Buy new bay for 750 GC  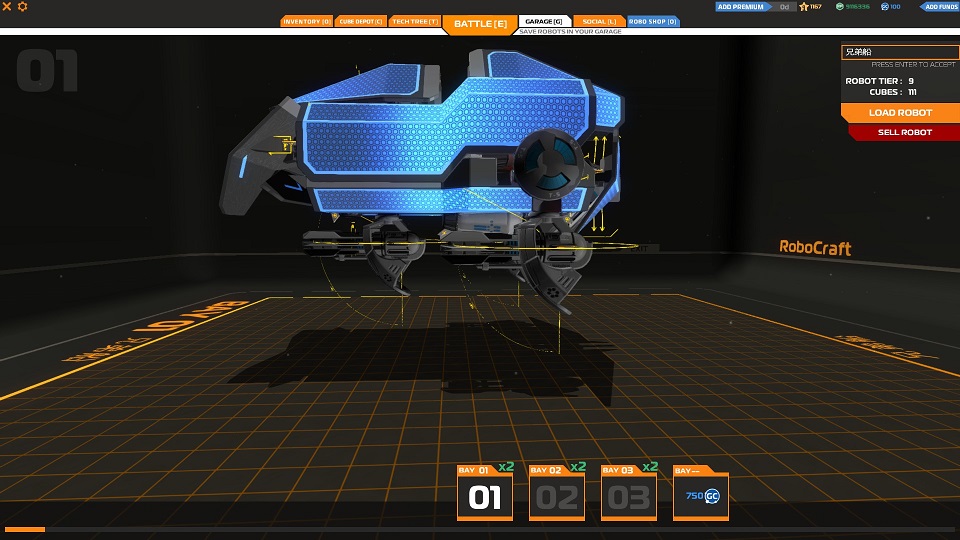tap(701, 493)
